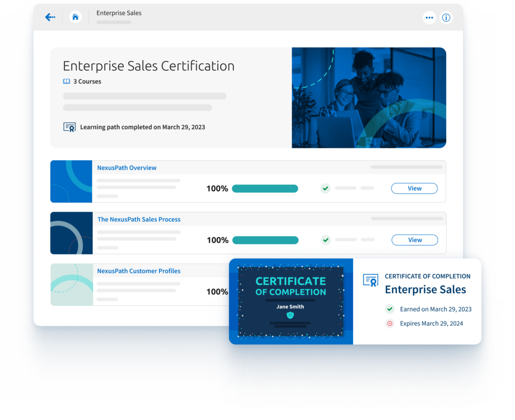Click Sales Process course progress bar
The image size is (515, 420).
tap(266, 240)
